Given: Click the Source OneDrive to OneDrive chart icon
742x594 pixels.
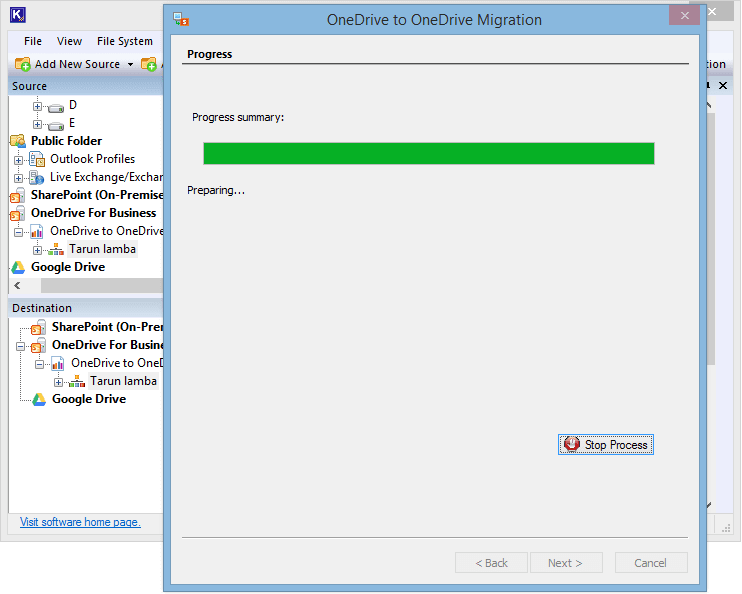Looking at the screenshot, I should click(x=36, y=232).
